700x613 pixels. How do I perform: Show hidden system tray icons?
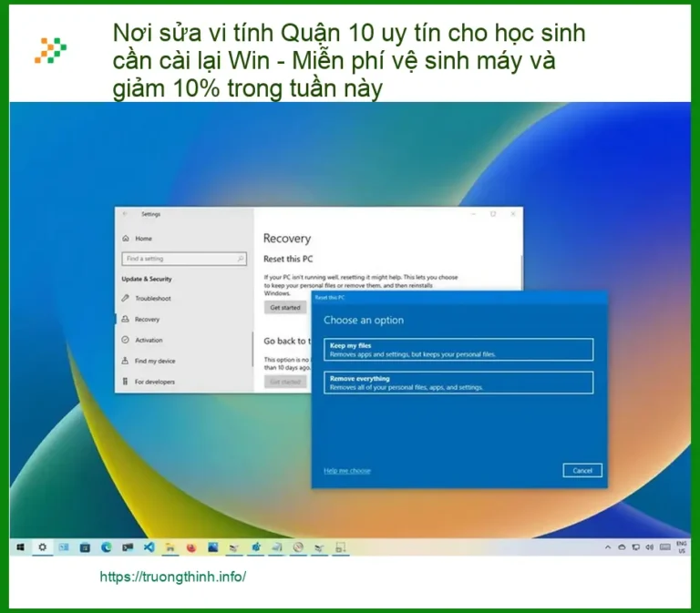(608, 547)
